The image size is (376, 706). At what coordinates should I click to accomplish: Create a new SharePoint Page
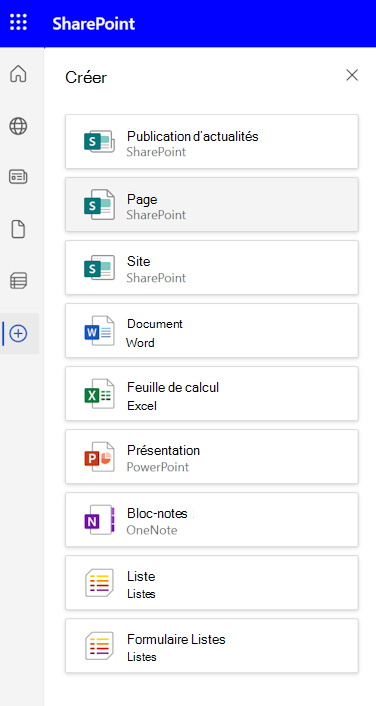coord(212,204)
